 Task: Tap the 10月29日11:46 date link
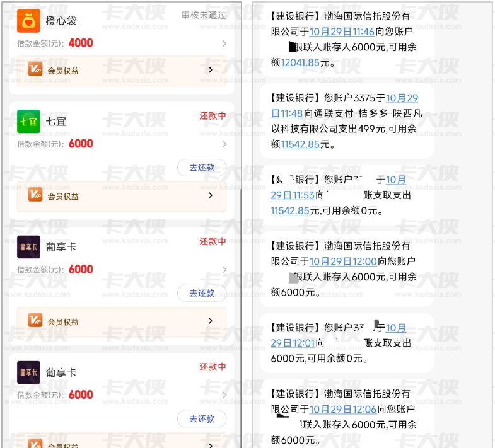click(x=342, y=32)
